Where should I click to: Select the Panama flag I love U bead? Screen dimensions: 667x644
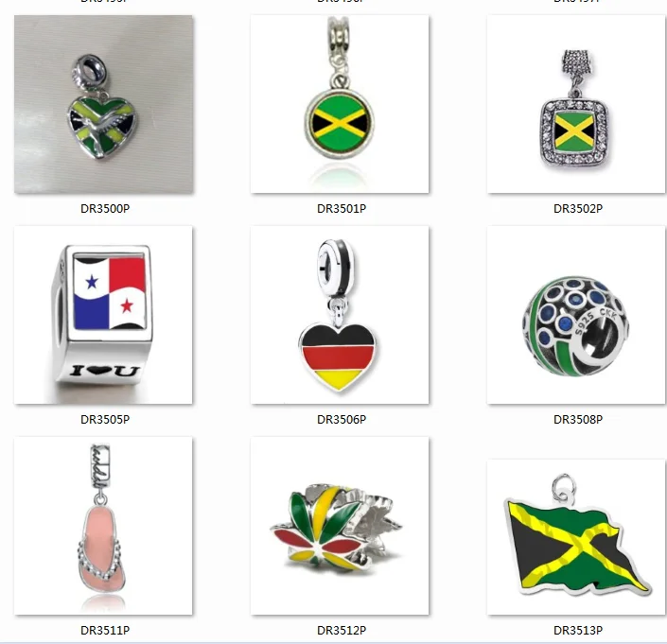103,315
